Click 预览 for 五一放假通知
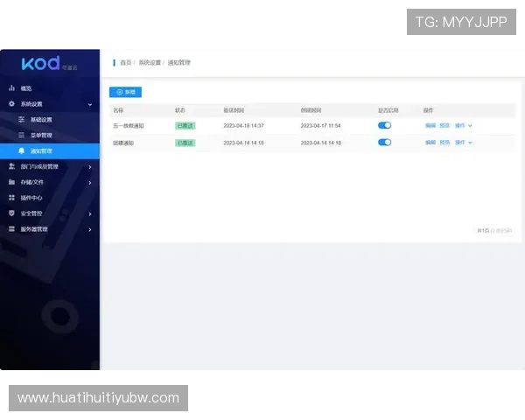Viewport: 525px width, 420px height. tap(444, 126)
